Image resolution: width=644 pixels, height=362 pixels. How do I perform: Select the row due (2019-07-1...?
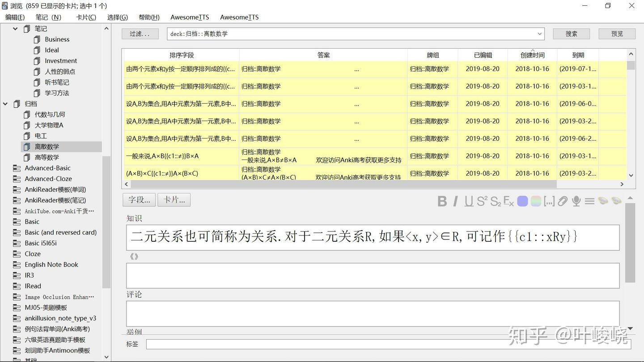(375, 69)
